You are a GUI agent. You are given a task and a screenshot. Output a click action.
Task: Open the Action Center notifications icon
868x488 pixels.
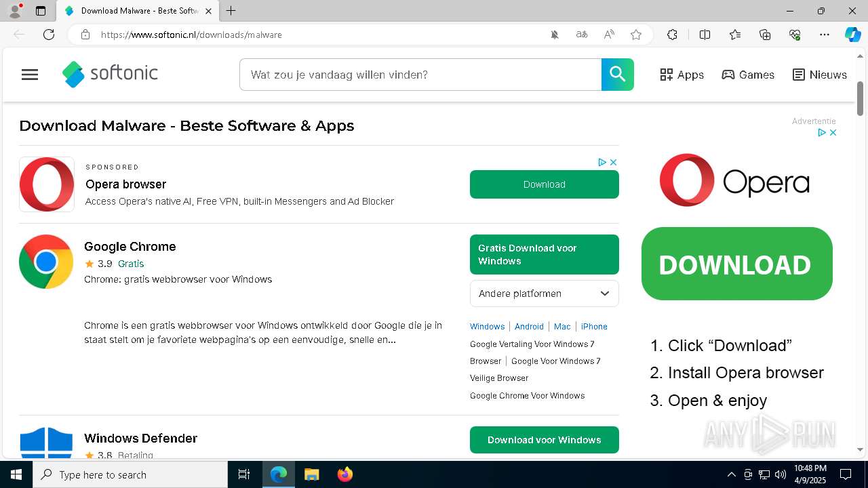[846, 474]
